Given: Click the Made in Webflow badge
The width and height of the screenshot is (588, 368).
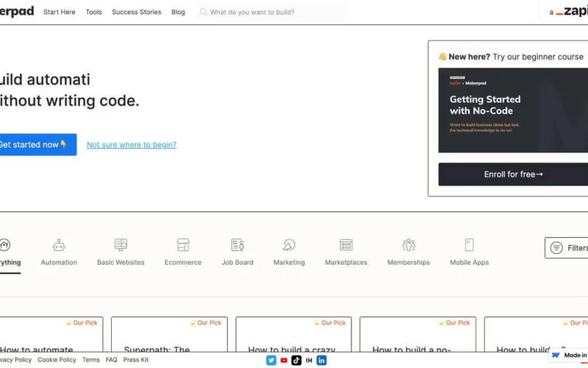Looking at the screenshot, I should point(569,355).
